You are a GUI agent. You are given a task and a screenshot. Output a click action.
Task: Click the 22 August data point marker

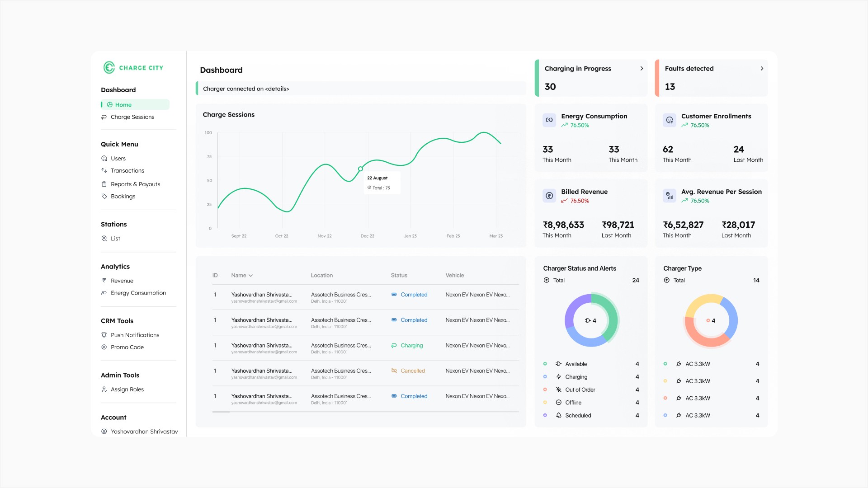(x=360, y=169)
